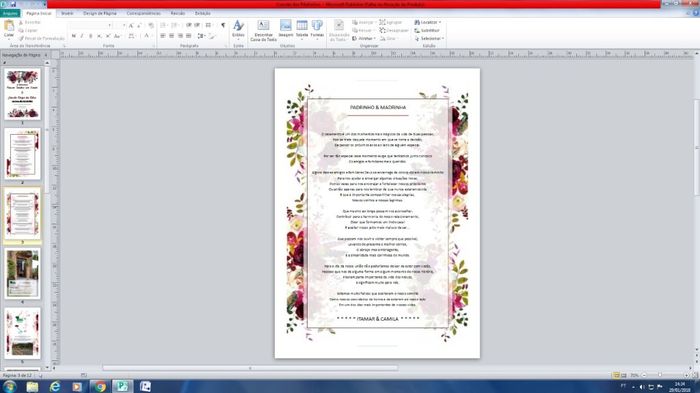Image resolution: width=700 pixels, height=393 pixels.
Task: Toggle the show paragraph marks (¶) icon
Action: pyautogui.click(x=223, y=25)
